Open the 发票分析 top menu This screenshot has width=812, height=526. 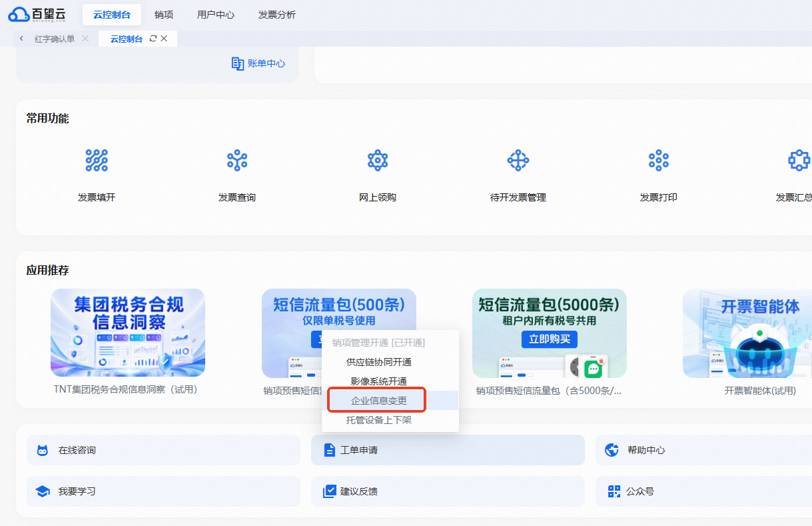(277, 14)
